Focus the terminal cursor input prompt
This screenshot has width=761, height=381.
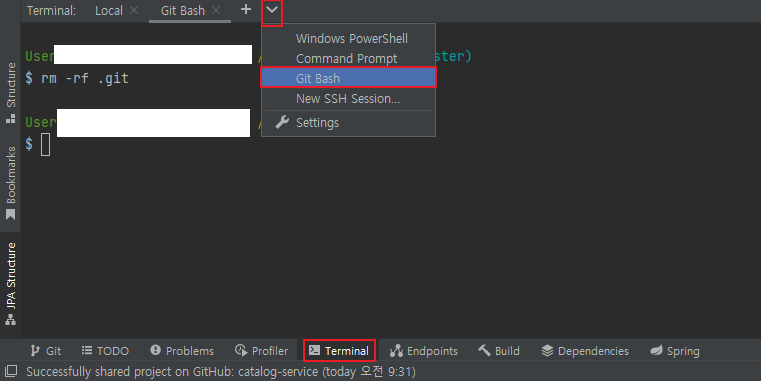pyautogui.click(x=45, y=145)
